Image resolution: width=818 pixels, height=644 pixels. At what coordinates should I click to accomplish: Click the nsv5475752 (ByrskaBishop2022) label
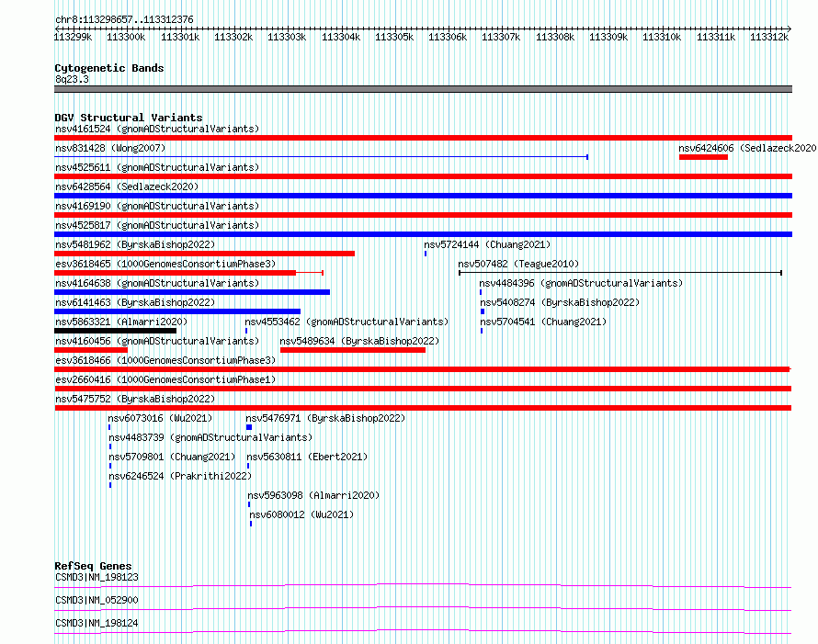pyautogui.click(x=135, y=399)
